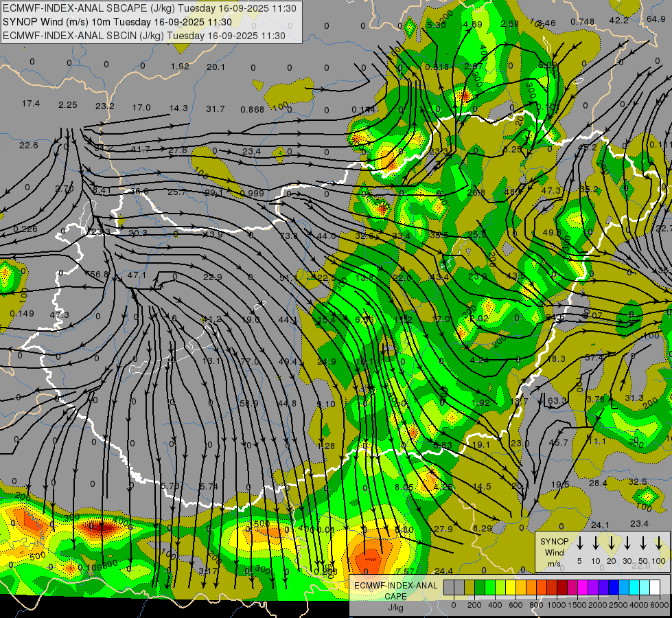Viewport: 672px width, 618px height.
Task: Select the wind arrow above 20 m/s
Action: click(612, 543)
